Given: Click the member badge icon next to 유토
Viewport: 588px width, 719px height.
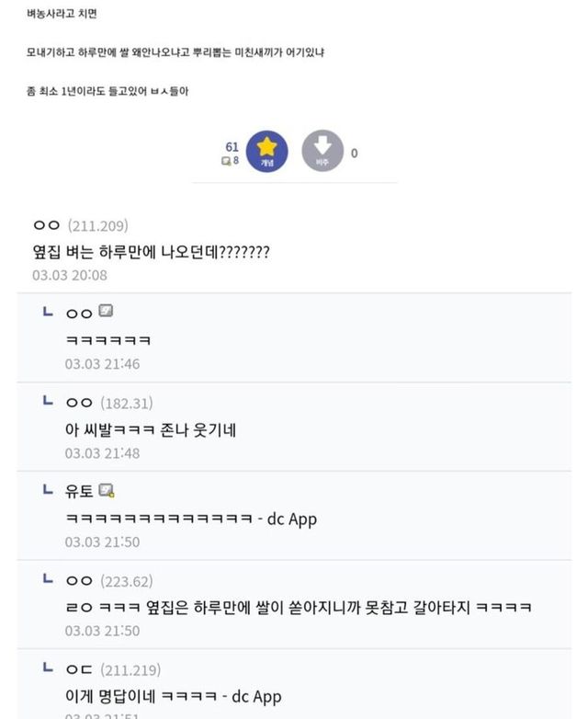Looking at the screenshot, I should coord(107,491).
